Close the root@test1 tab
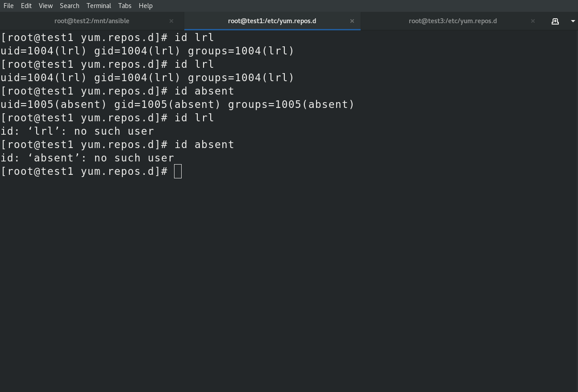This screenshot has height=392, width=578. pyautogui.click(x=352, y=21)
